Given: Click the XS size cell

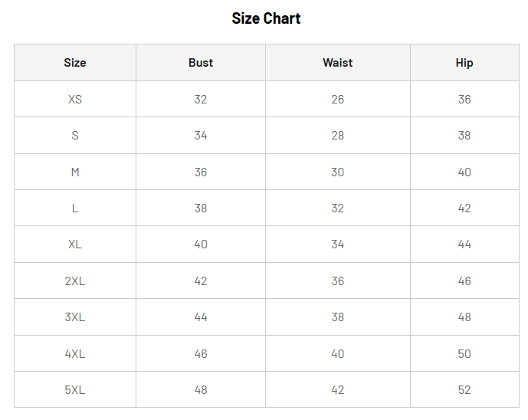Looking at the screenshot, I should 75,100.
